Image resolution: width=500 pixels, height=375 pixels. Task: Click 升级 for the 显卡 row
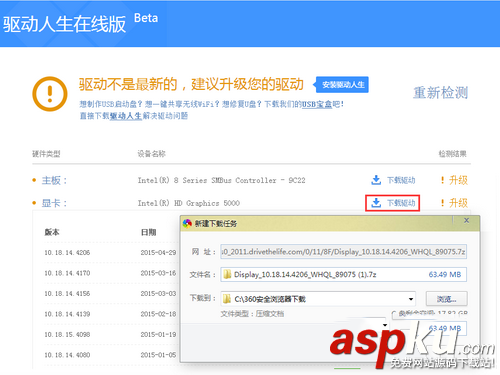tap(458, 203)
